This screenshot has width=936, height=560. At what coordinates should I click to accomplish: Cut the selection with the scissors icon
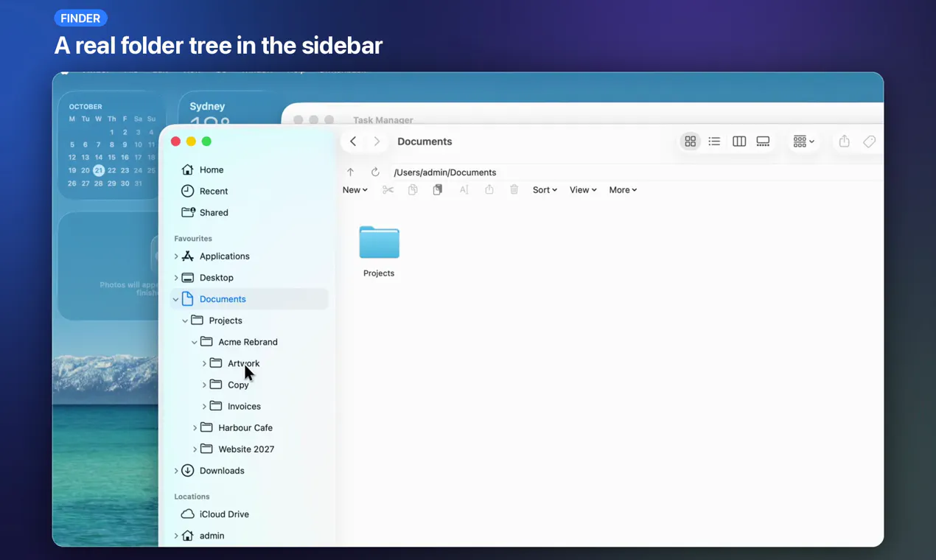pos(388,190)
